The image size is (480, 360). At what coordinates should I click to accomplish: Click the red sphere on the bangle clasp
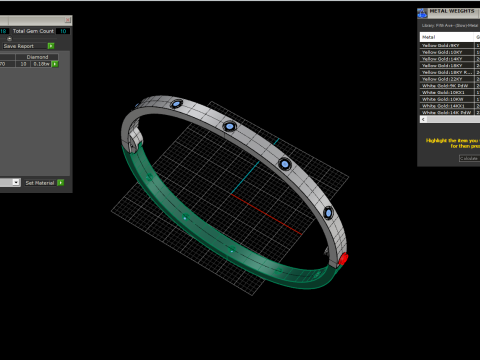pyautogui.click(x=343, y=259)
